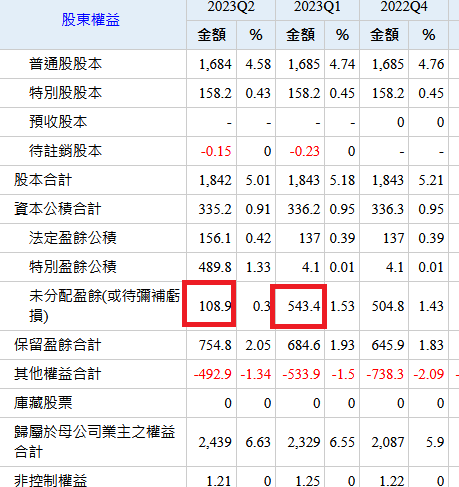The height and width of the screenshot is (487, 459).
Task: Select the red -1.34 percentage
Action: (x=256, y=374)
